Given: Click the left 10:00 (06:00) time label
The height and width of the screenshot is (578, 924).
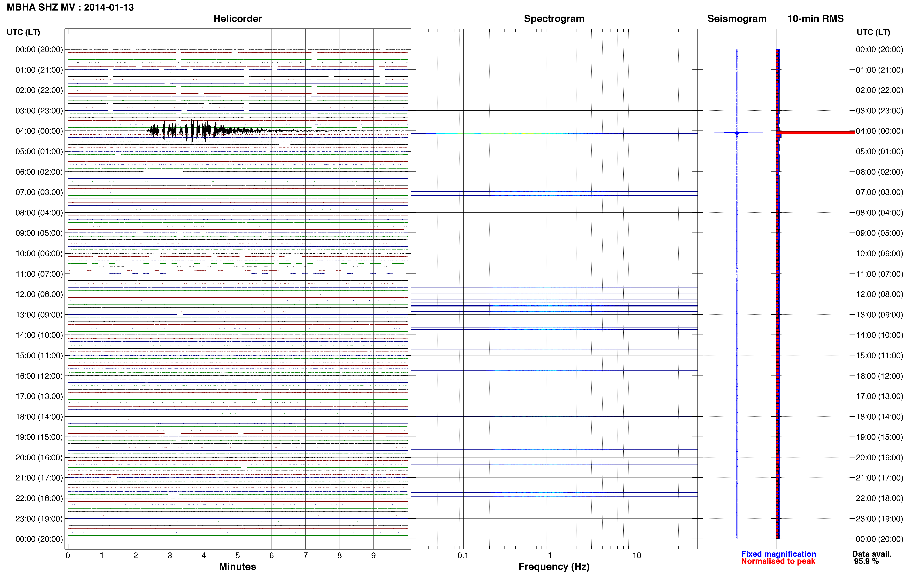Looking at the screenshot, I should 39,253.
